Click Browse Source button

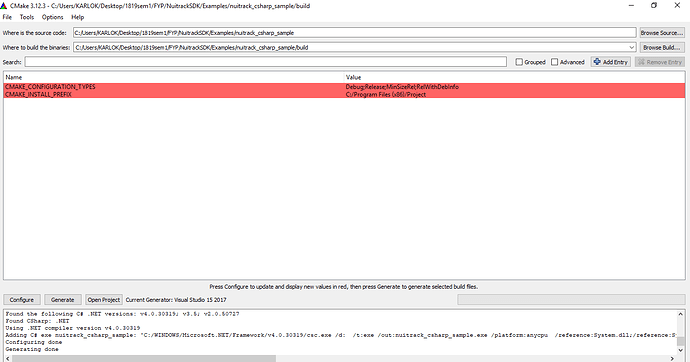tap(662, 33)
